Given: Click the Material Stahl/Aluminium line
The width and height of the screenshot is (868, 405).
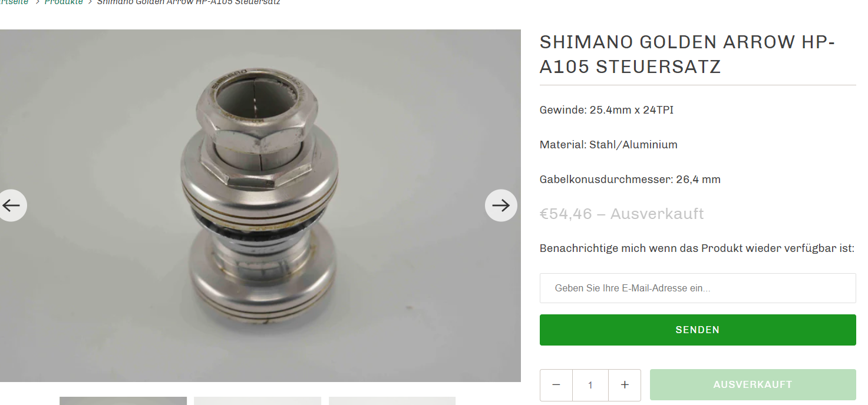Looking at the screenshot, I should click(x=609, y=145).
